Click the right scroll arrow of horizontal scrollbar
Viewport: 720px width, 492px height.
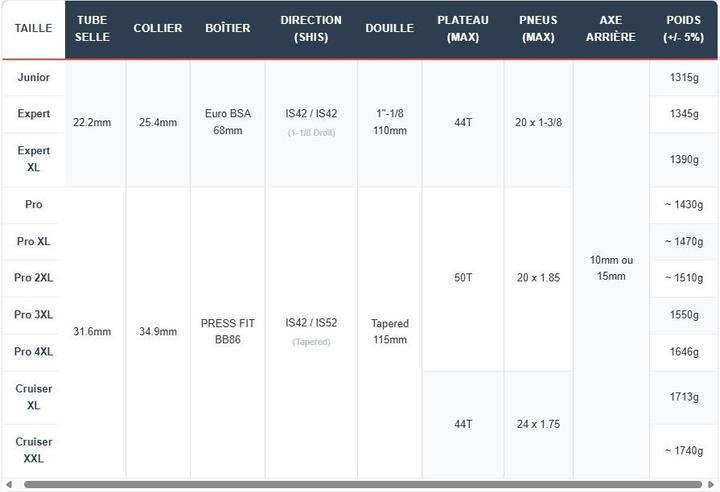click(711, 485)
